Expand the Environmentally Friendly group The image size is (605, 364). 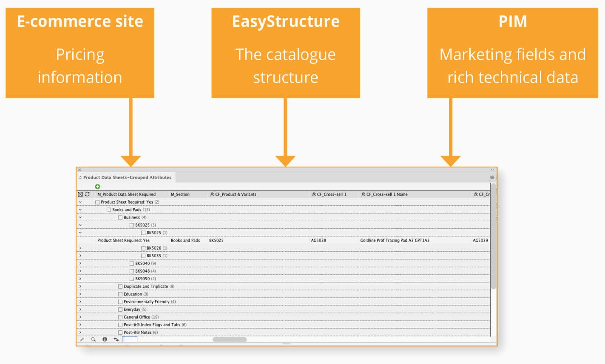pos(80,301)
